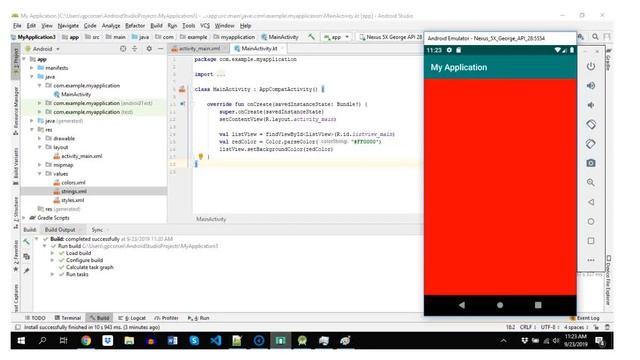Tap the Android recents button in navigation bar
The image size is (640, 360).
[x=538, y=305]
